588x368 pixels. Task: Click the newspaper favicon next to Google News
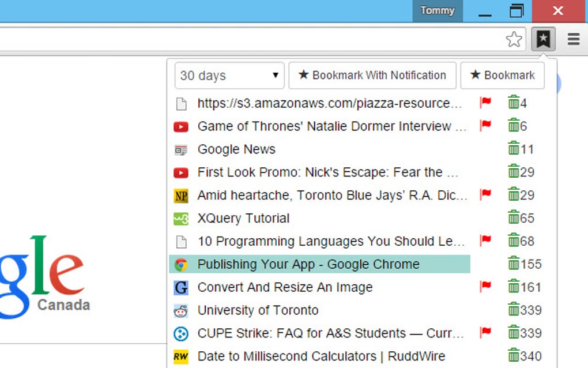click(x=181, y=149)
